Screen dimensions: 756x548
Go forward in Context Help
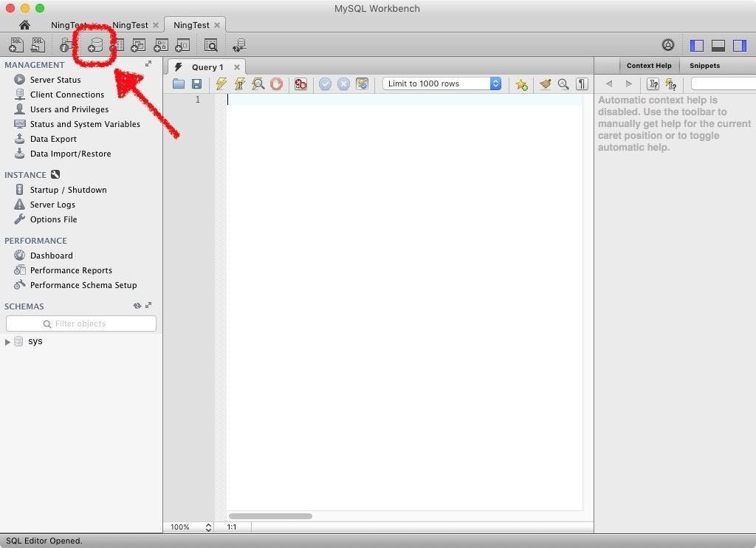click(629, 83)
